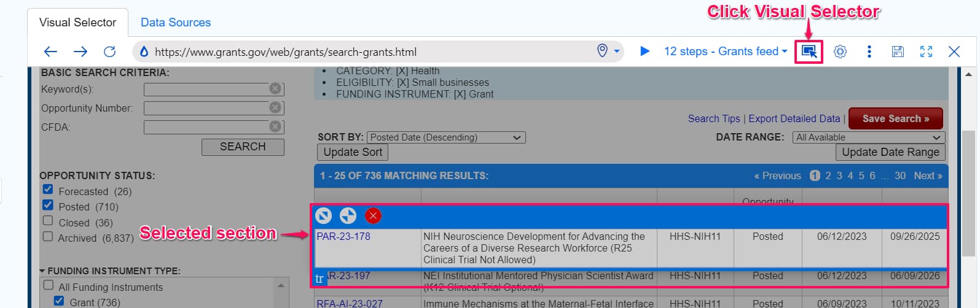
Task: Open the settings gear icon
Action: tap(840, 52)
